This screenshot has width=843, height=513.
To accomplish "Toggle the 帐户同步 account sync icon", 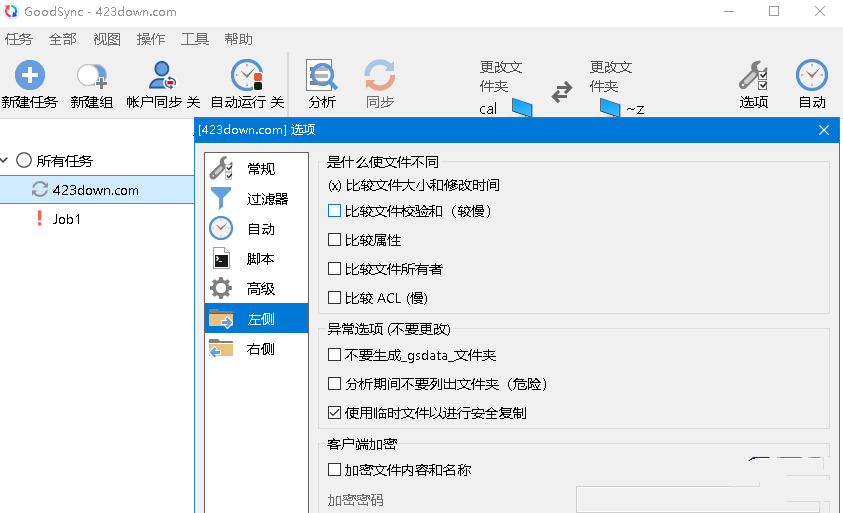I will click(x=162, y=76).
